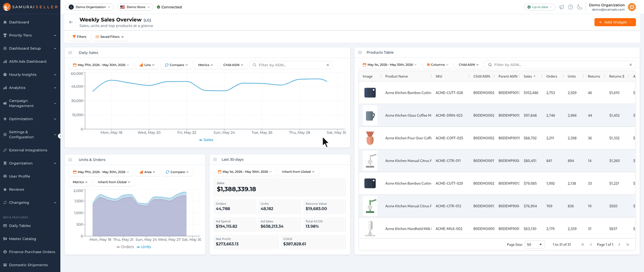Image resolution: width=644 pixels, height=272 pixels.
Task: Open the announcements megaphone icon
Action: [561, 7]
